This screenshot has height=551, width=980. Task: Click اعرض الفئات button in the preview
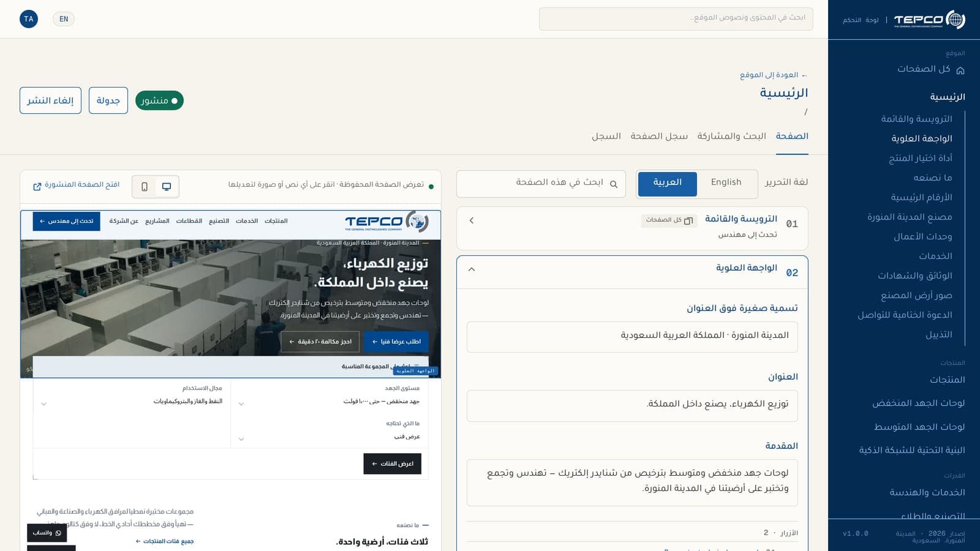392,463
